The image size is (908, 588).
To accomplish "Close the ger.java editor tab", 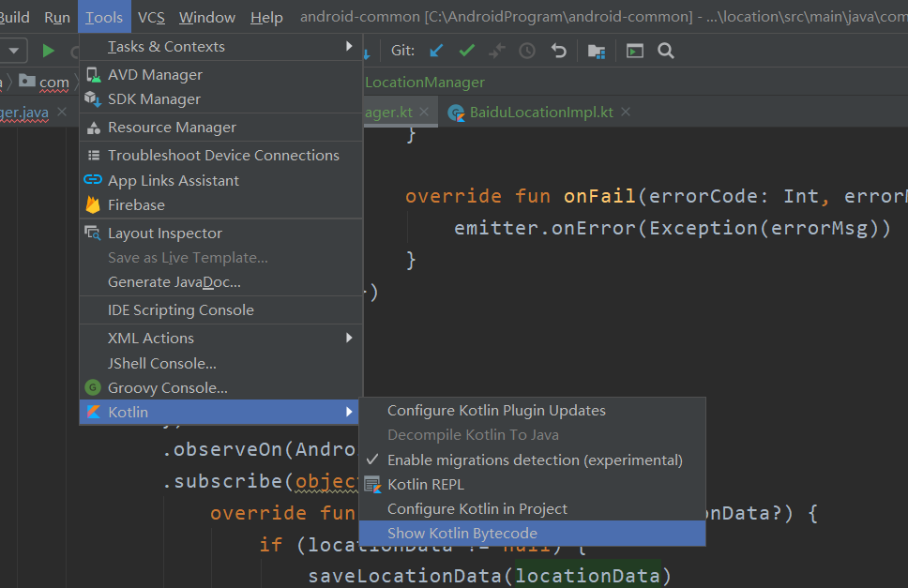I will point(62,112).
